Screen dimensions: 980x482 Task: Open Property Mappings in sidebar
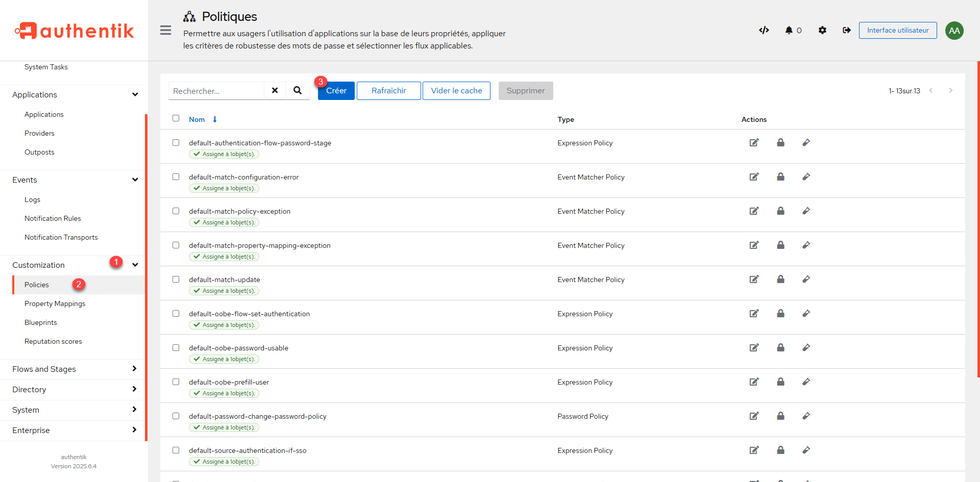[55, 303]
